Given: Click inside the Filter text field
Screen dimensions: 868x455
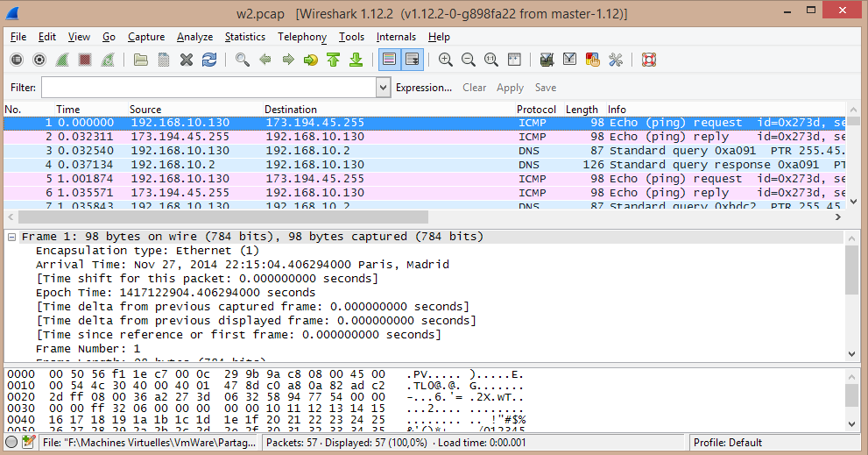Looking at the screenshot, I should point(208,88).
